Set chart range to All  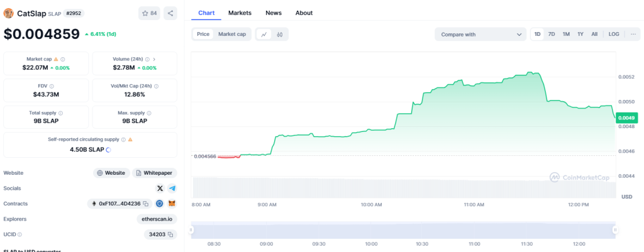pyautogui.click(x=594, y=34)
